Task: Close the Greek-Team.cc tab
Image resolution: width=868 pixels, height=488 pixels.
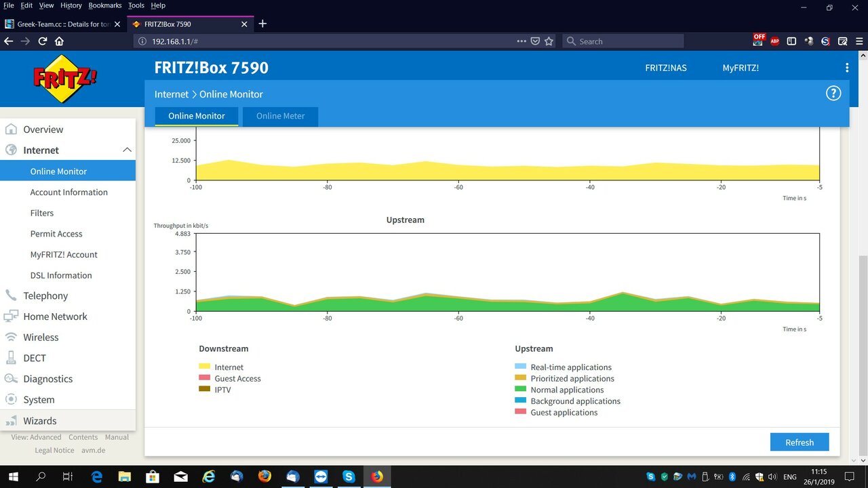Action: 117,24
